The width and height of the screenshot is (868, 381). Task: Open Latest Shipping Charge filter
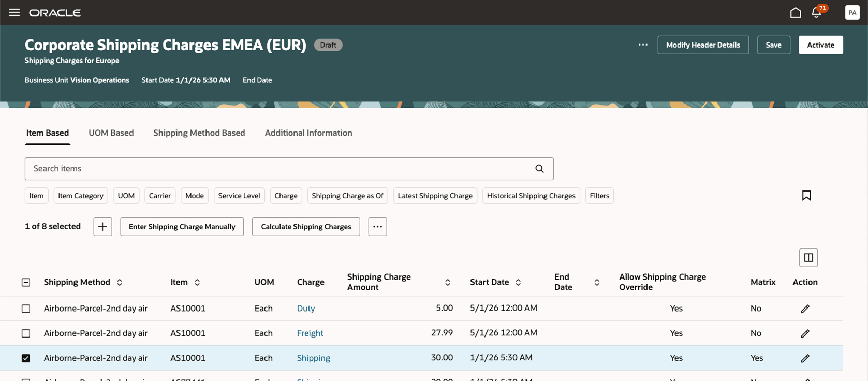(435, 196)
